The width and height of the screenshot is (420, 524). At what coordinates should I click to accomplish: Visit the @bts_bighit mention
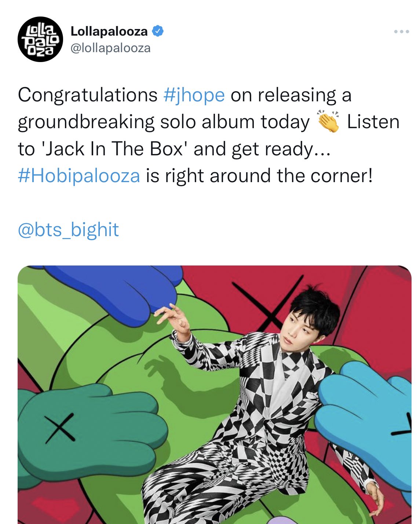(68, 230)
